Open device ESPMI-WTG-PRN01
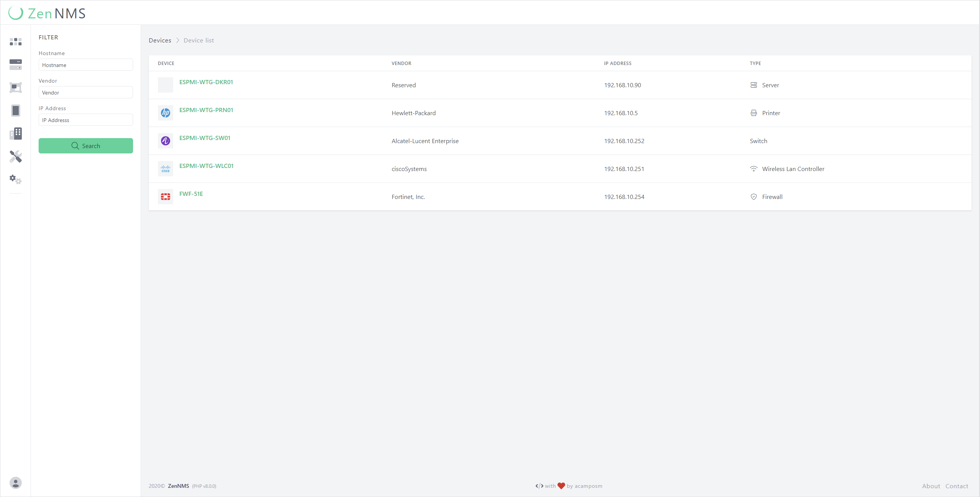Viewport: 980px width, 497px height. 206,110
